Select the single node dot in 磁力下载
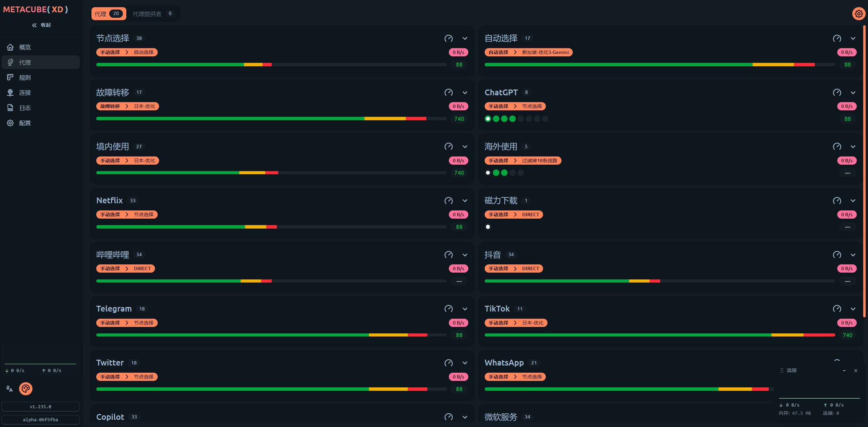868x427 pixels. point(488,227)
